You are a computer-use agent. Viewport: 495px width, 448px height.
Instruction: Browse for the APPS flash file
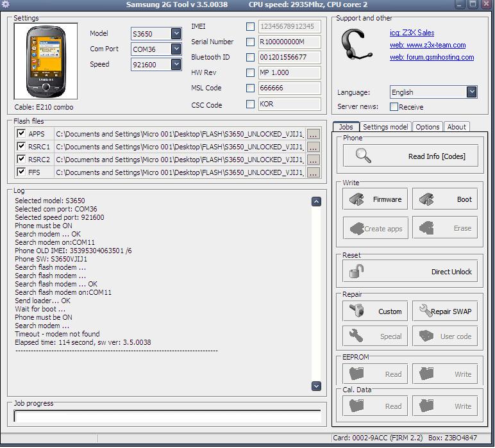click(x=313, y=134)
